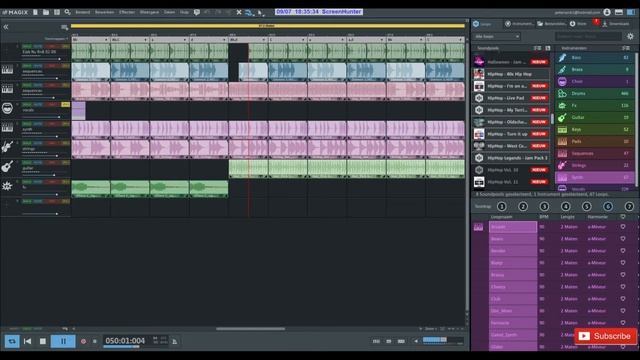Stop playback with the stop button
This screenshot has height=360, width=640.
coord(42,341)
